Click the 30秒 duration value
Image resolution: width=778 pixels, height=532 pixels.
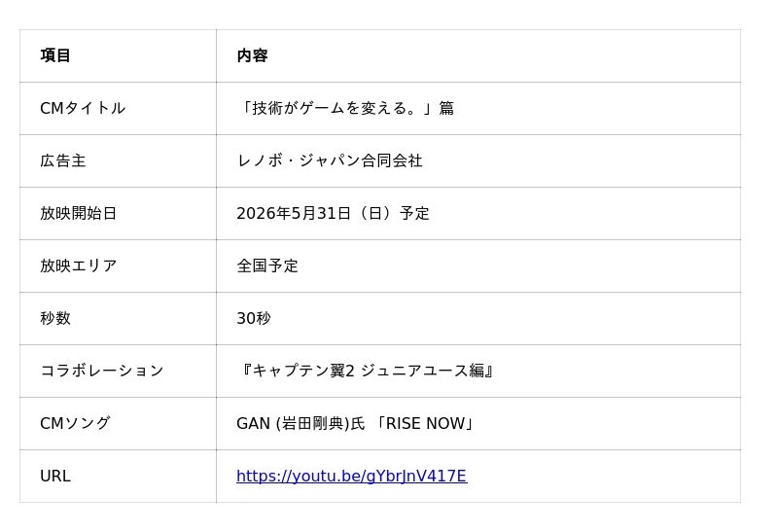[x=254, y=319]
